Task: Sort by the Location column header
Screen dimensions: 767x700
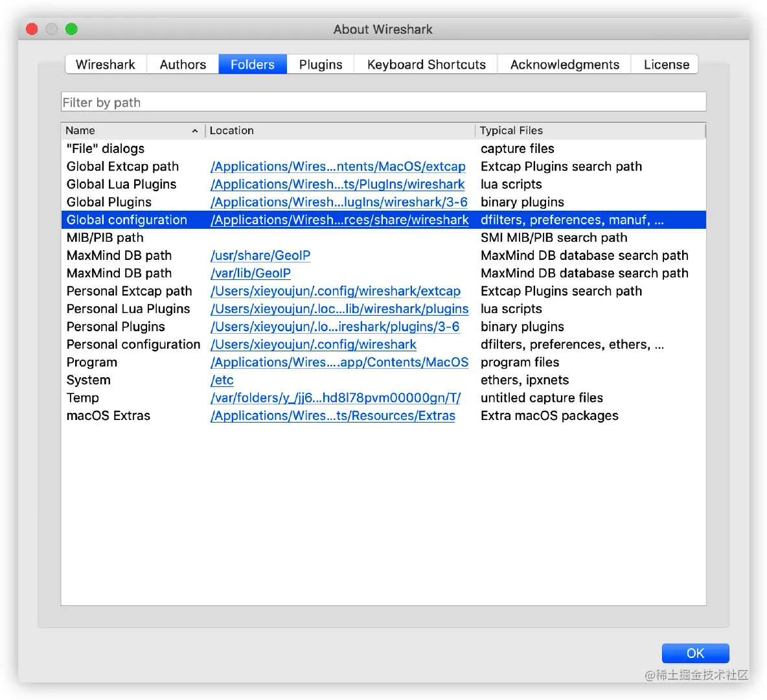Action: tap(340, 131)
